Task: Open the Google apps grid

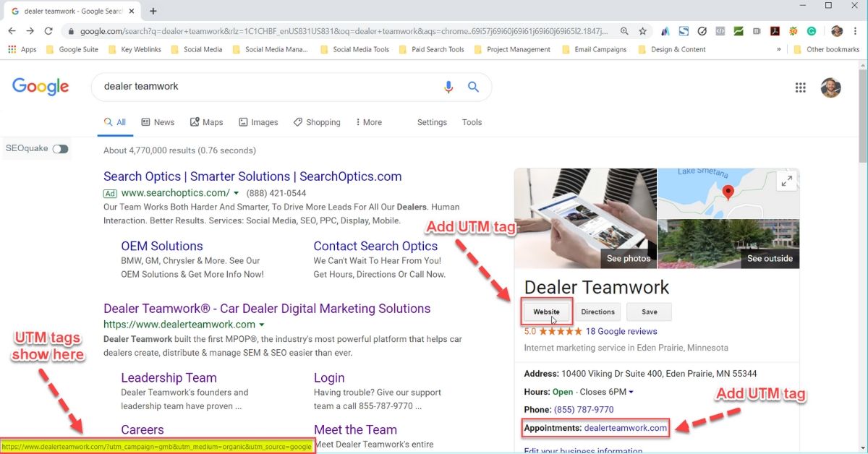Action: pyautogui.click(x=800, y=87)
